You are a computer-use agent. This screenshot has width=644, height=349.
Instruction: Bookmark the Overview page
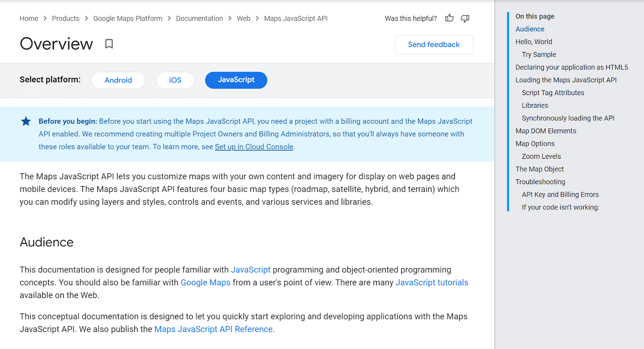point(109,44)
